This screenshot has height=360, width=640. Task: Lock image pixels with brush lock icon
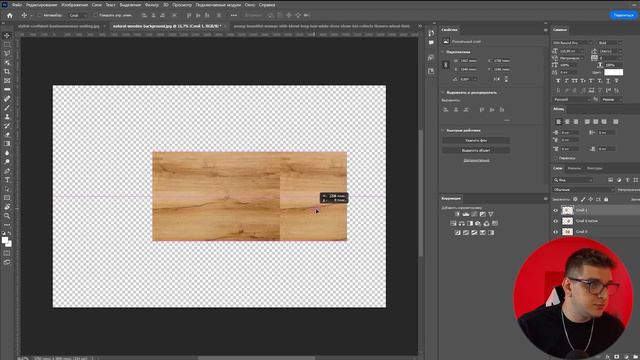(x=583, y=199)
